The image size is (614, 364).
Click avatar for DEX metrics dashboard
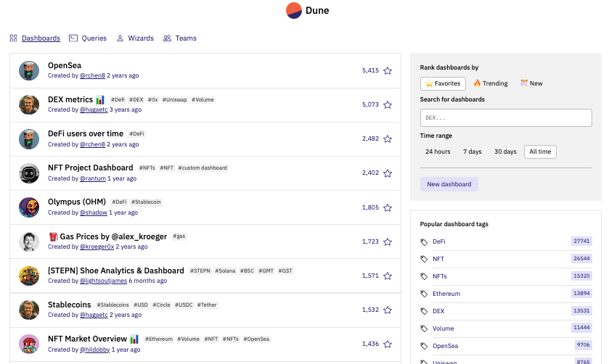(x=29, y=104)
